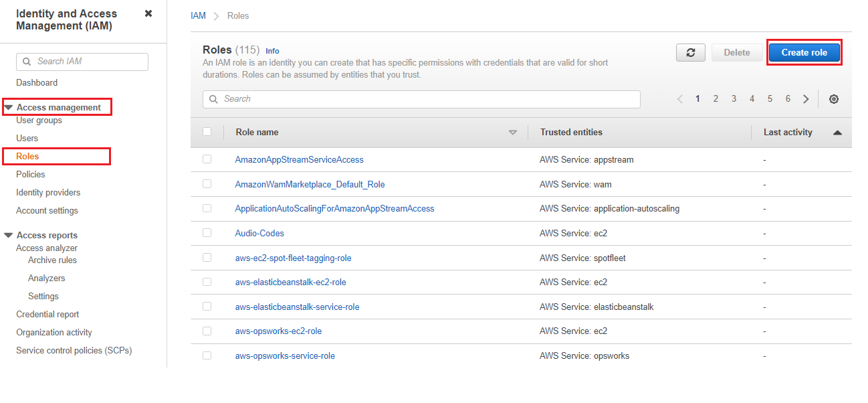The height and width of the screenshot is (403, 868).
Task: Select Roles in the sidebar
Action: click(27, 157)
